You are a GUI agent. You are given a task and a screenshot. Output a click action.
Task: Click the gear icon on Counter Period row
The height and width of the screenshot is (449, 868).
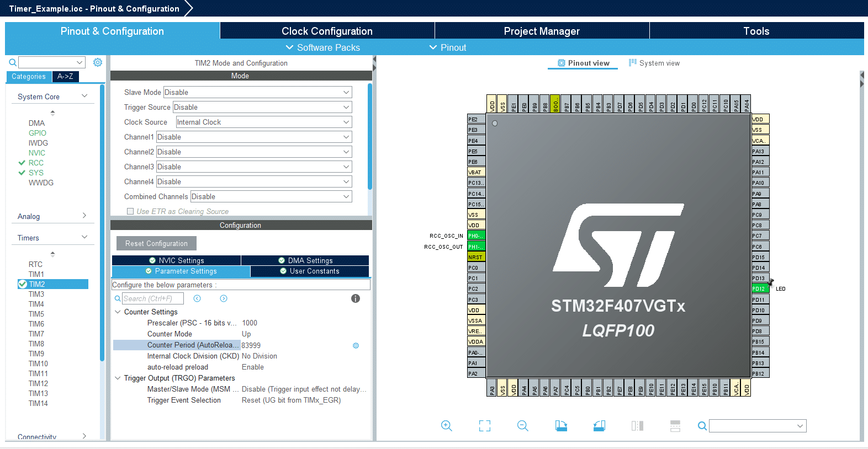coord(356,345)
